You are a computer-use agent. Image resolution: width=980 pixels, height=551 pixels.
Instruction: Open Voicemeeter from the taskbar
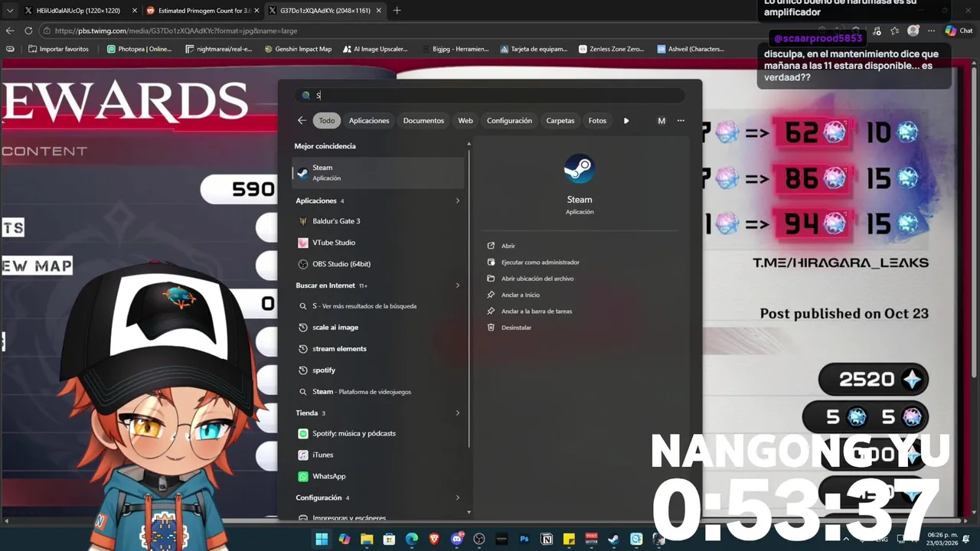(591, 539)
